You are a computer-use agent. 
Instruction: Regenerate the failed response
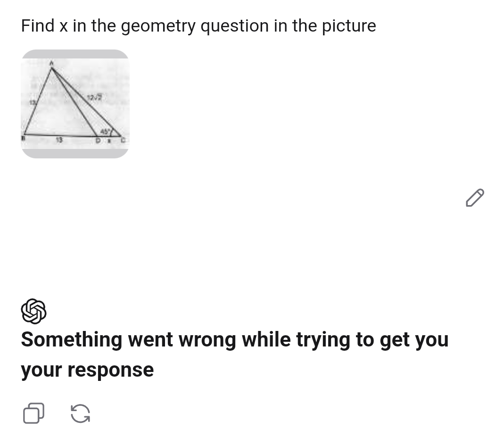point(80,413)
